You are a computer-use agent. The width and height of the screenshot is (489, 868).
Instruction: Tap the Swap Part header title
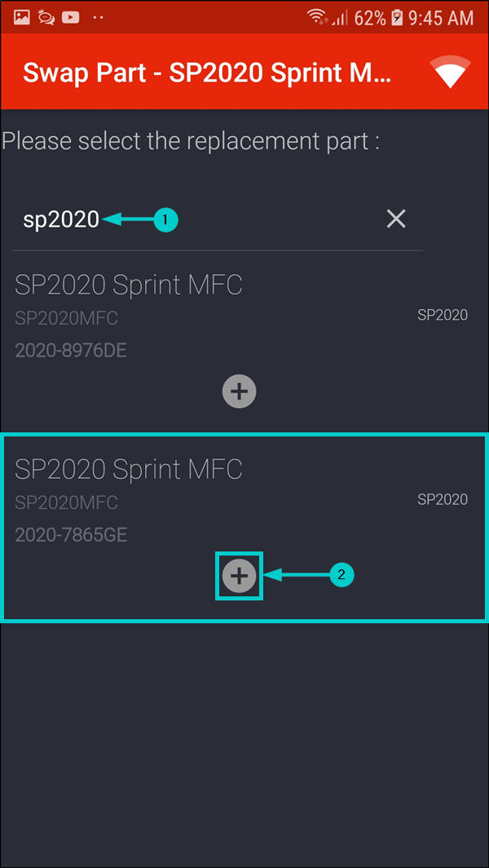click(207, 73)
